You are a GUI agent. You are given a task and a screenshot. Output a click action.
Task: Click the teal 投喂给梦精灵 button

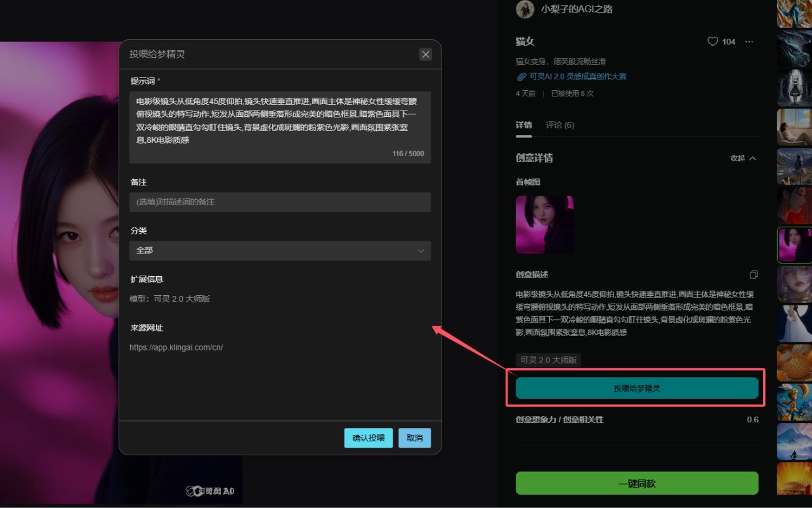click(637, 388)
